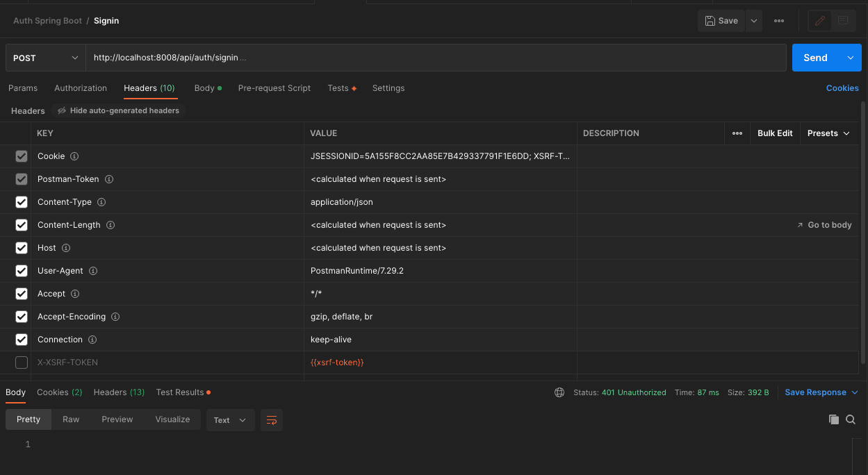Enable the X-XSRF-TOKEN header checkbox

point(21,362)
